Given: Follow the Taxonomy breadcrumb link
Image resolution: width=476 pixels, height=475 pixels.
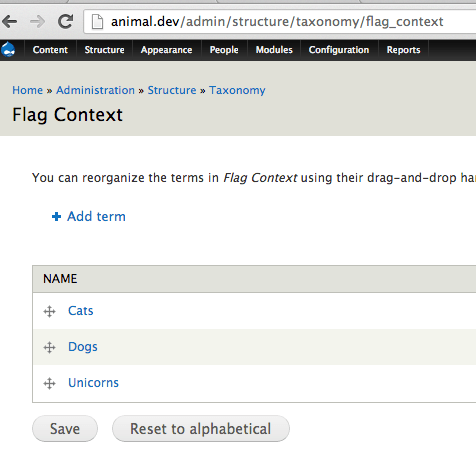Looking at the screenshot, I should 237,90.
